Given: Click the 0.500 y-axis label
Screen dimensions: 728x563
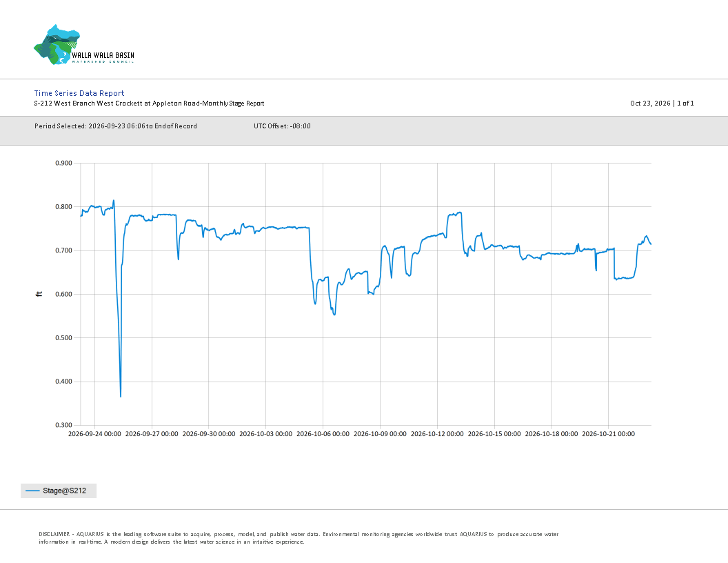Looking at the screenshot, I should pyautogui.click(x=63, y=337).
